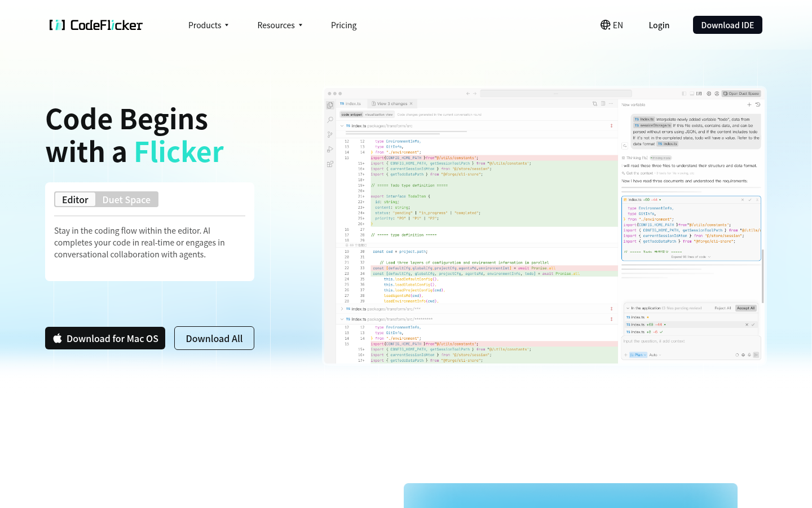812x508 pixels.
Task: Select the code snippet view toggle
Action: tap(352, 115)
